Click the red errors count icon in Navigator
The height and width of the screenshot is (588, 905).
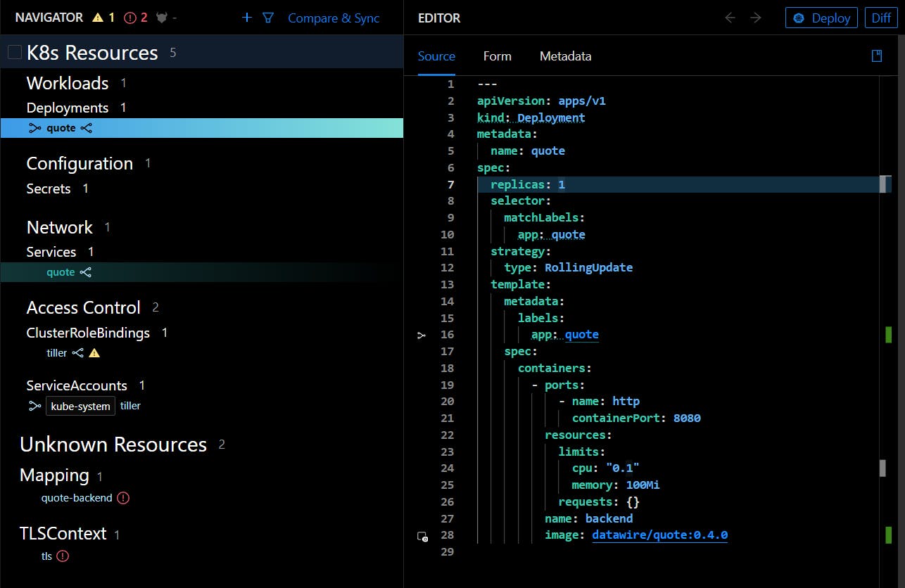click(129, 18)
